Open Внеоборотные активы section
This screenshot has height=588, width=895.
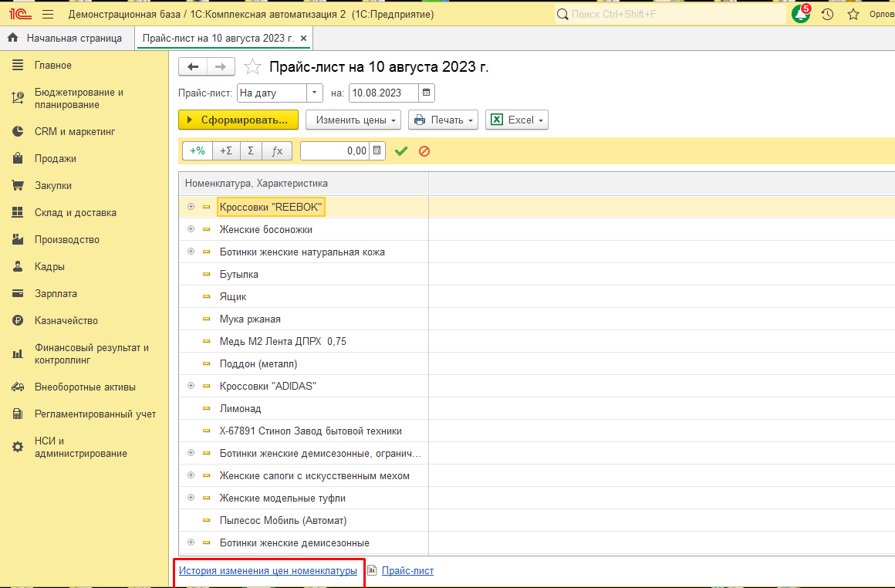click(84, 387)
